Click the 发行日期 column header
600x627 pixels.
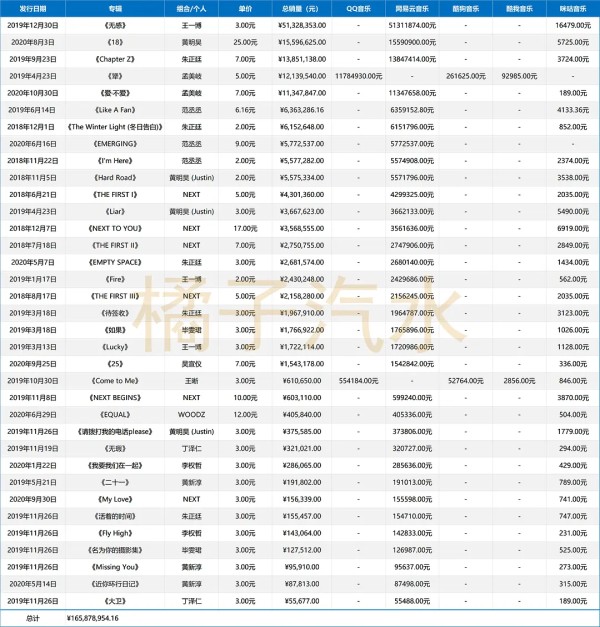pos(33,8)
